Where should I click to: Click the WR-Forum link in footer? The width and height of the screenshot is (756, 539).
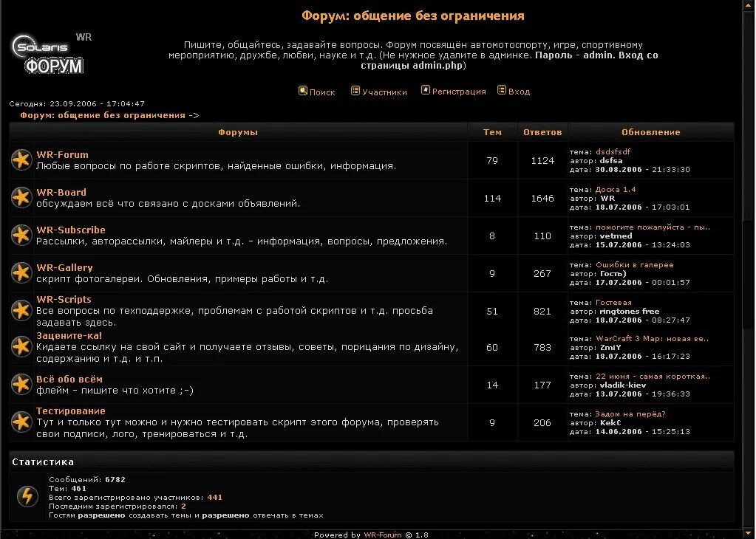[x=382, y=535]
